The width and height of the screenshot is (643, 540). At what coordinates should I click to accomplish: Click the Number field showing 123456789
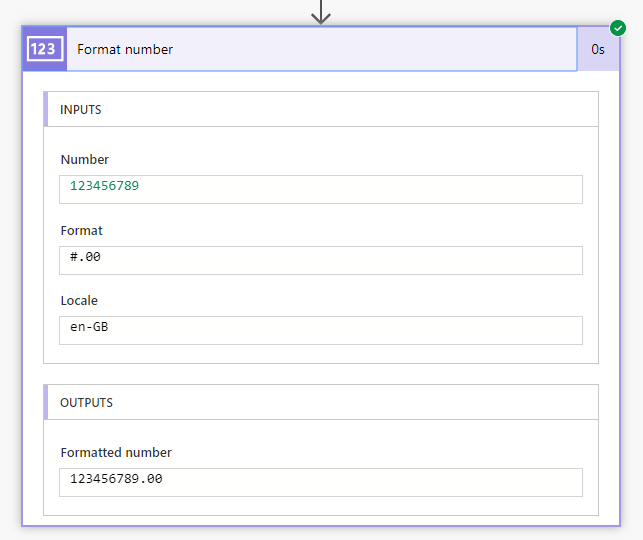point(321,189)
